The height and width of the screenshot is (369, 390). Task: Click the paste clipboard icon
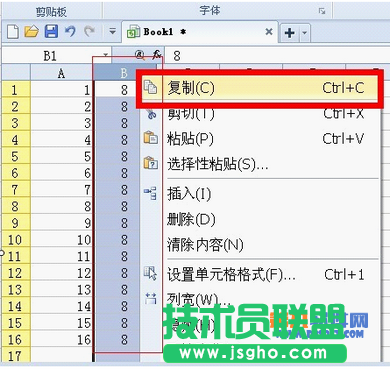150,138
